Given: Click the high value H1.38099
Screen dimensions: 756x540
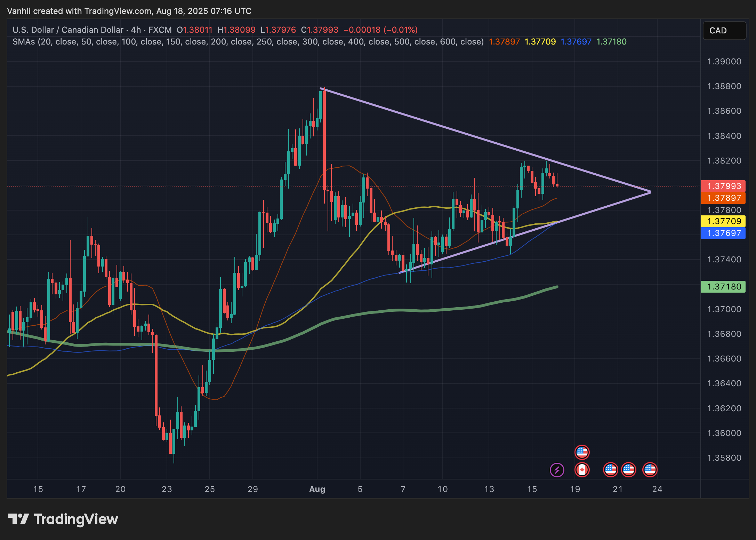Looking at the screenshot, I should click(236, 30).
